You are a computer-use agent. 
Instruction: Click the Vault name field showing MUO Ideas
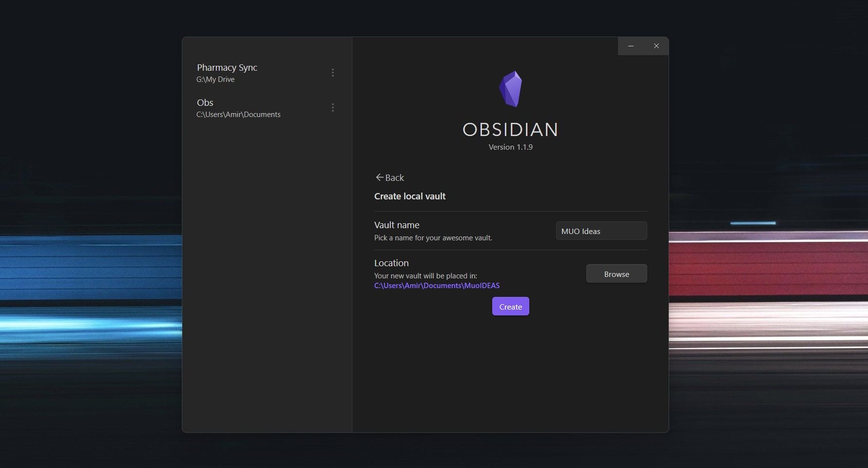coord(601,231)
